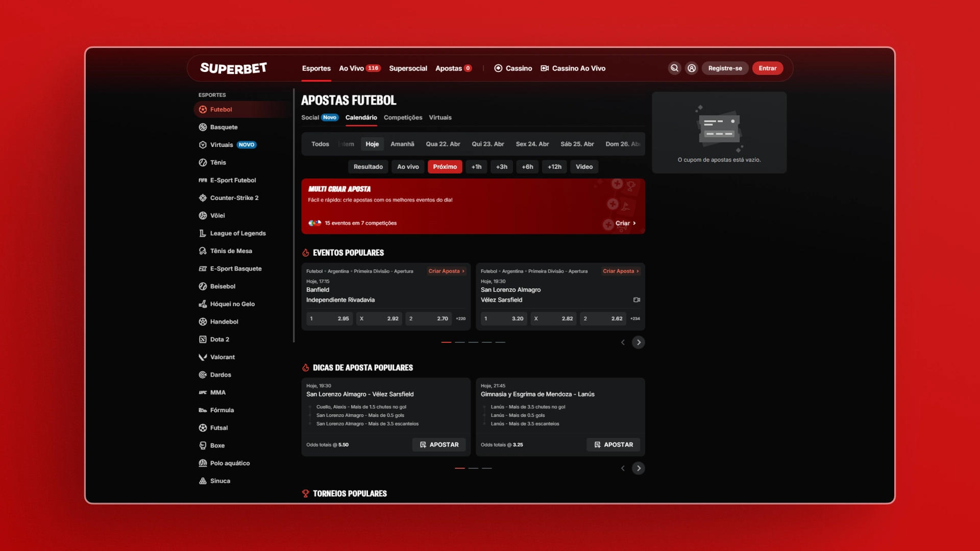Open the Supersocial menu item
The height and width of the screenshot is (551, 980).
click(408, 68)
